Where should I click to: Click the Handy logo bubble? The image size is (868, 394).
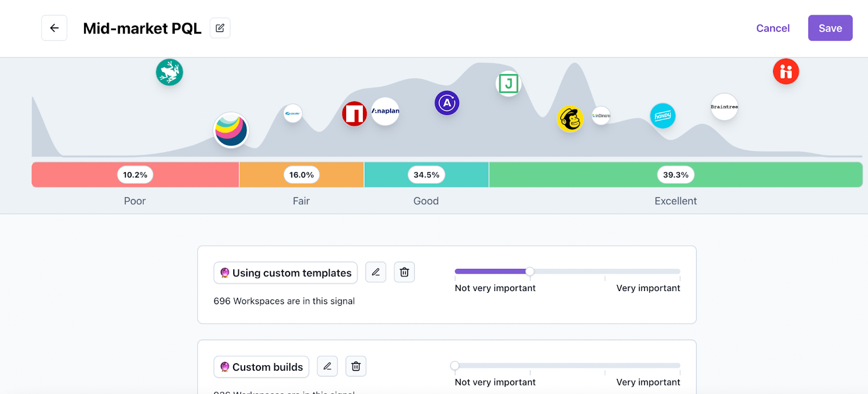pyautogui.click(x=662, y=116)
